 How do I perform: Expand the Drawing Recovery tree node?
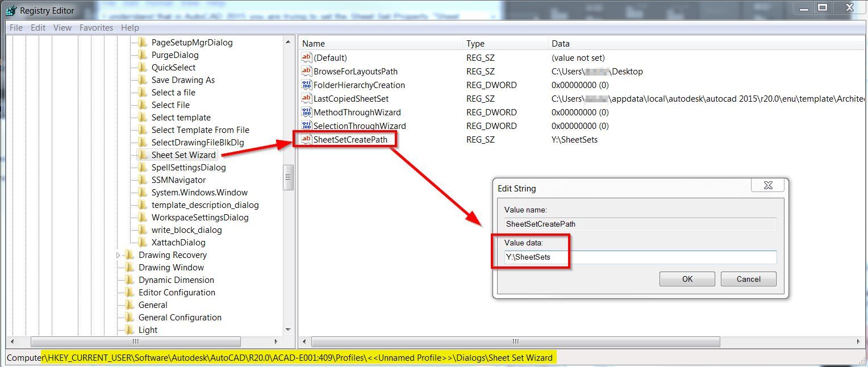pos(118,255)
